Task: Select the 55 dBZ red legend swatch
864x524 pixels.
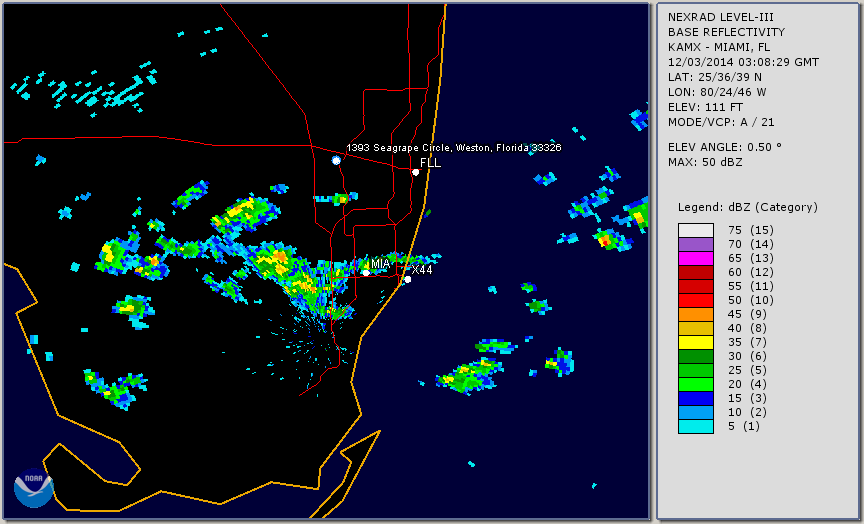Action: pos(696,287)
